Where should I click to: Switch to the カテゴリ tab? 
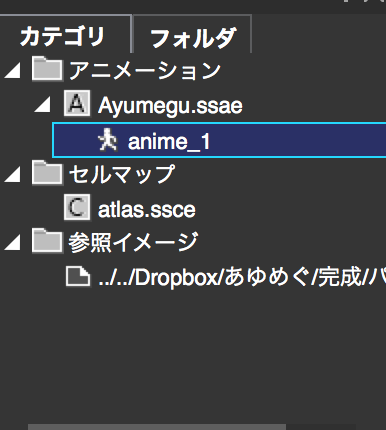pos(63,36)
